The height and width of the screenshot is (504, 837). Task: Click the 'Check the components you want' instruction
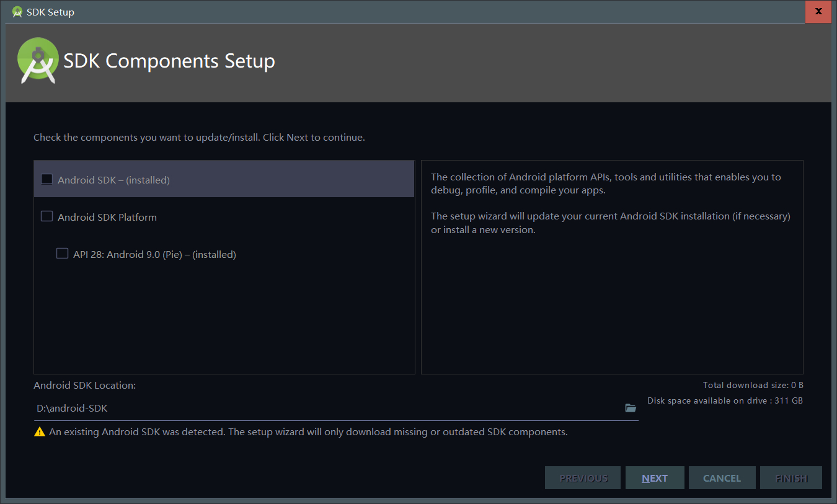click(x=199, y=137)
